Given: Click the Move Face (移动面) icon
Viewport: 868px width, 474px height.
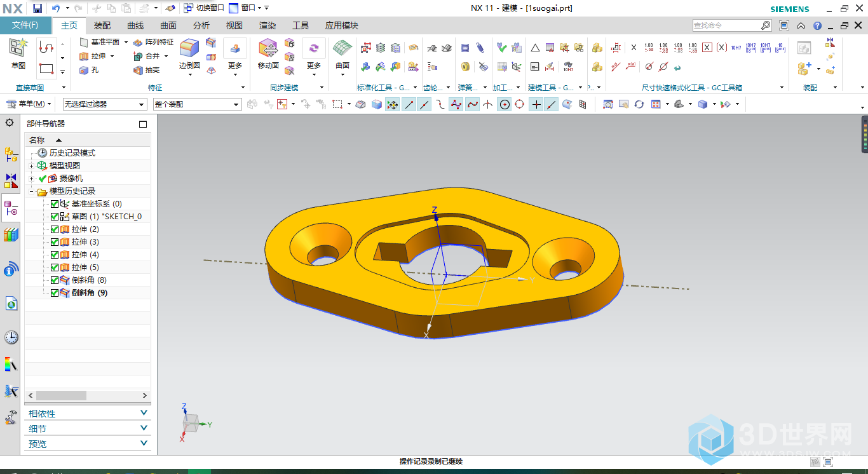Looking at the screenshot, I should 268,50.
